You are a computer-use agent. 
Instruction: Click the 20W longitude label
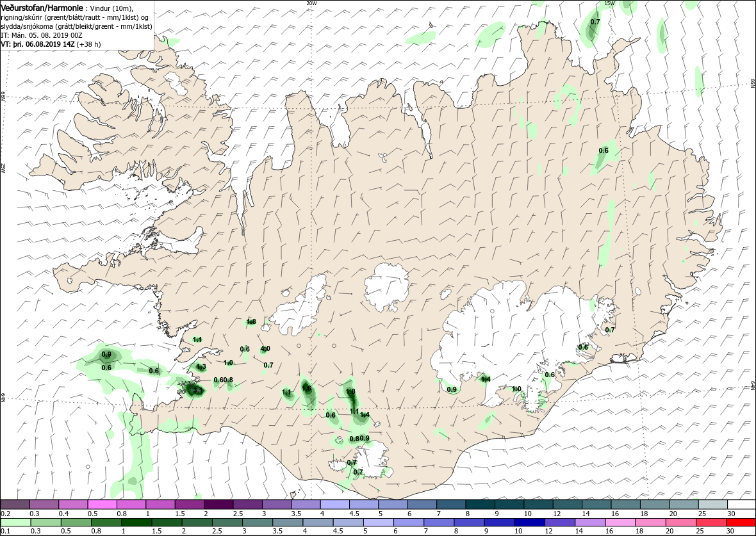(x=312, y=3)
